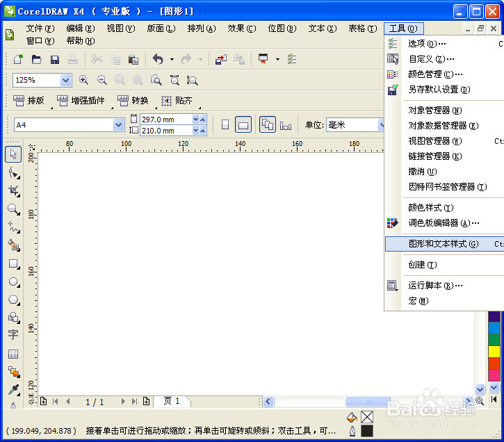Screen dimensions: 504x442
Task: Select the Interactive Blend tool
Action: coord(13,372)
